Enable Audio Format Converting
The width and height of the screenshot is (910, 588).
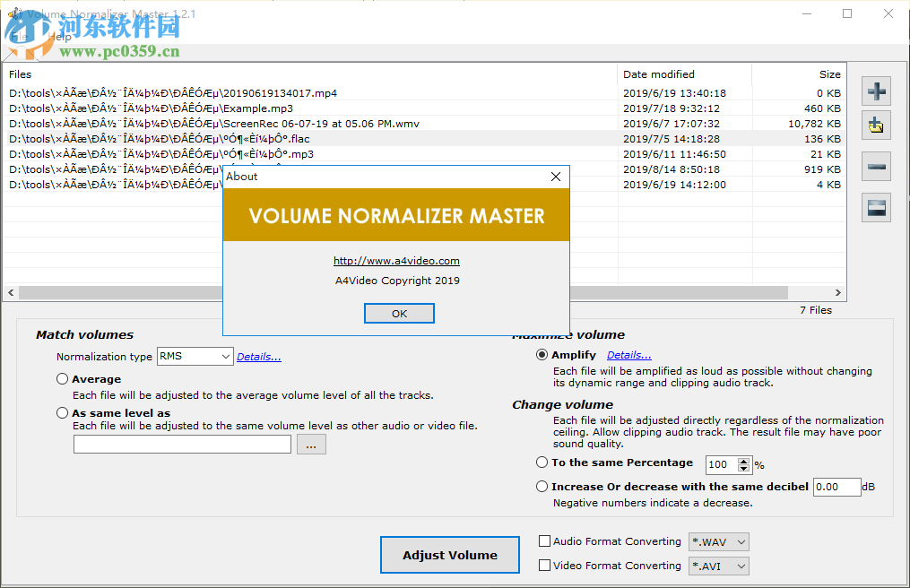click(544, 541)
